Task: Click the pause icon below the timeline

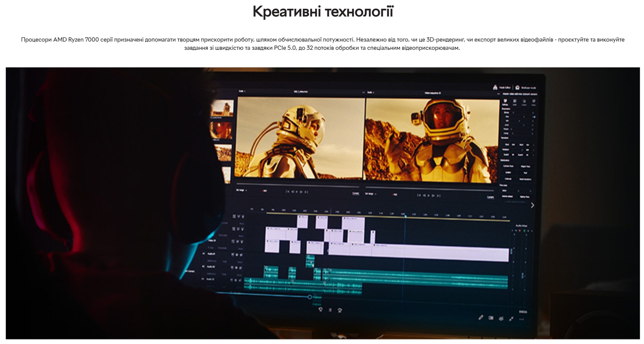Action: 330,310
